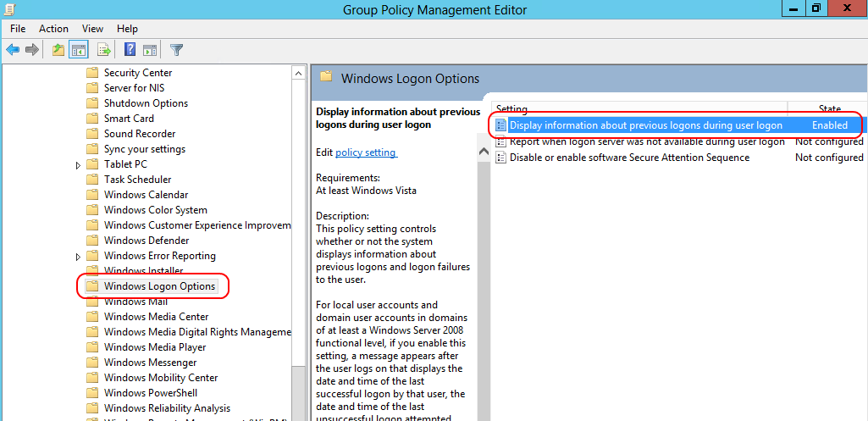Select Windows Media Center in the tree
Viewport: 868px width, 421px height.
[156, 317]
